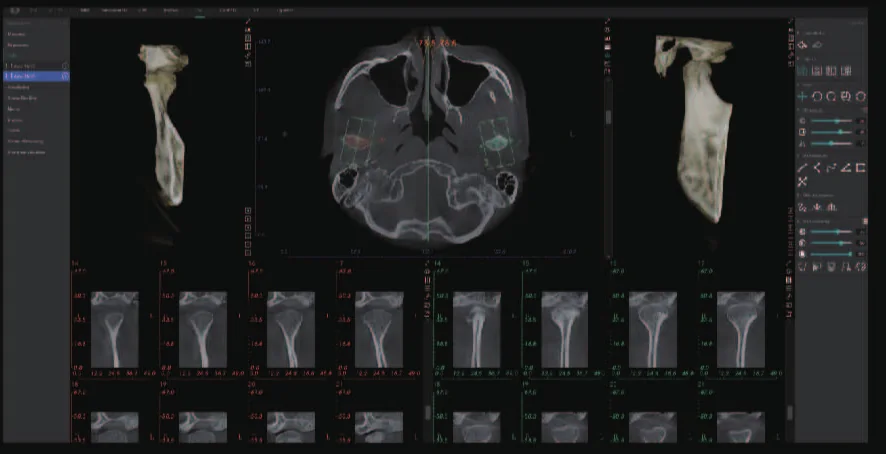The image size is (886, 454).
Task: Select the straight line measurement tool
Action: 802,168
